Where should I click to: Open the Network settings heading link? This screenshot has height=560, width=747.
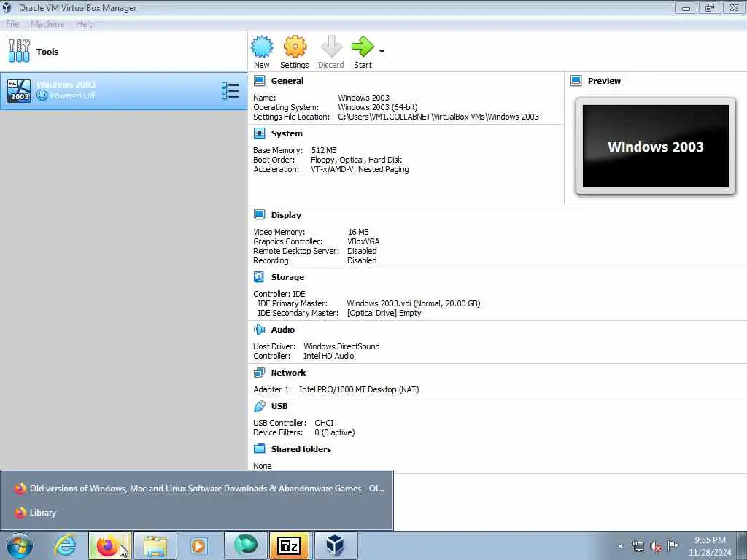(x=288, y=373)
